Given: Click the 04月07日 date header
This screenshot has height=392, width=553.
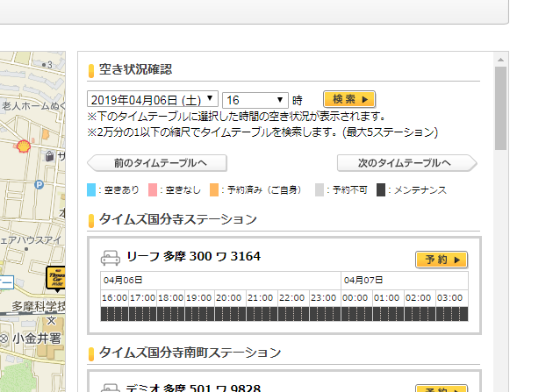Looking at the screenshot, I should pyautogui.click(x=405, y=281).
